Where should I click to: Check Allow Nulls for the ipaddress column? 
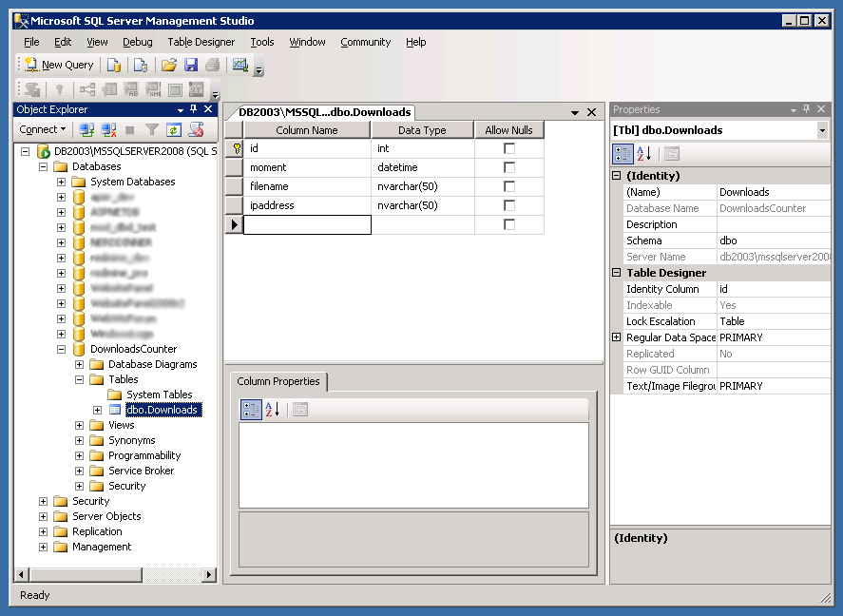click(509, 205)
